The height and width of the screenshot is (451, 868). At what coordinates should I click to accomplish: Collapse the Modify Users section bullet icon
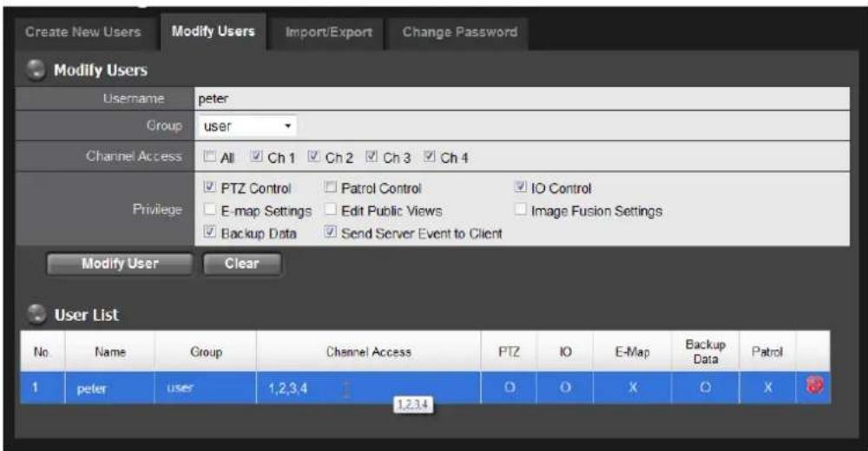pyautogui.click(x=36, y=69)
